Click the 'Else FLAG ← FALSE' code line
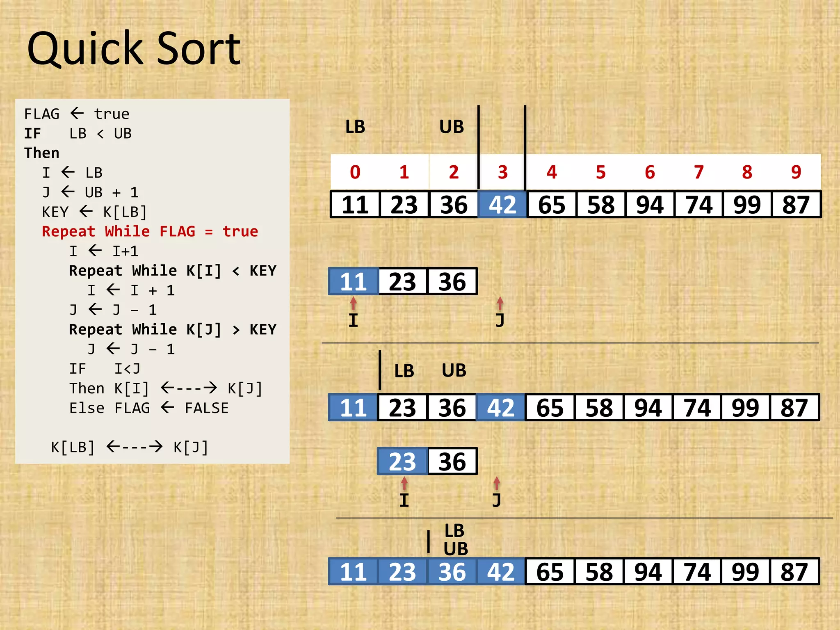The height and width of the screenshot is (630, 840). [149, 408]
